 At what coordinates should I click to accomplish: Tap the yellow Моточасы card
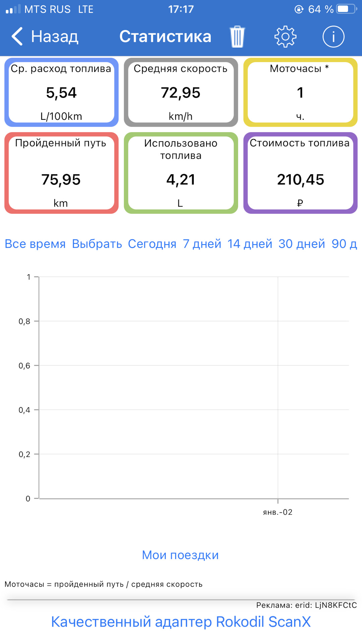300,92
